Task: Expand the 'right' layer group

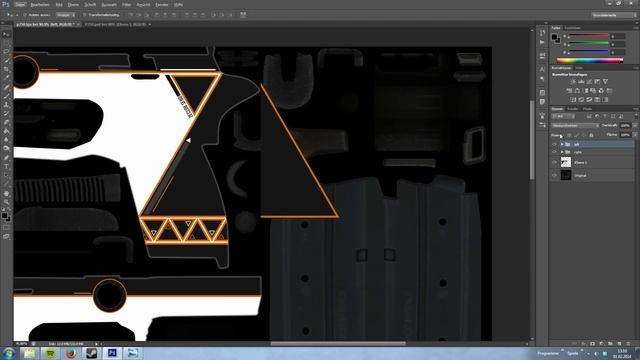Action: tap(562, 152)
